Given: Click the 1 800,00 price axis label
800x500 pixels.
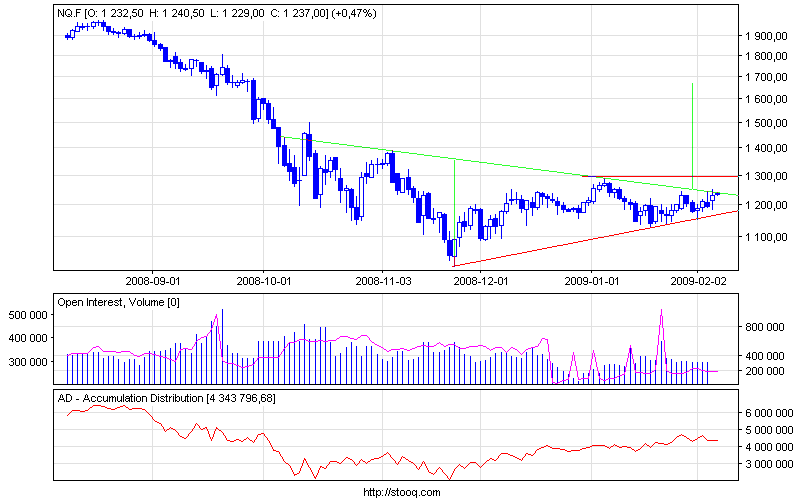Looking at the screenshot, I should point(766,56).
